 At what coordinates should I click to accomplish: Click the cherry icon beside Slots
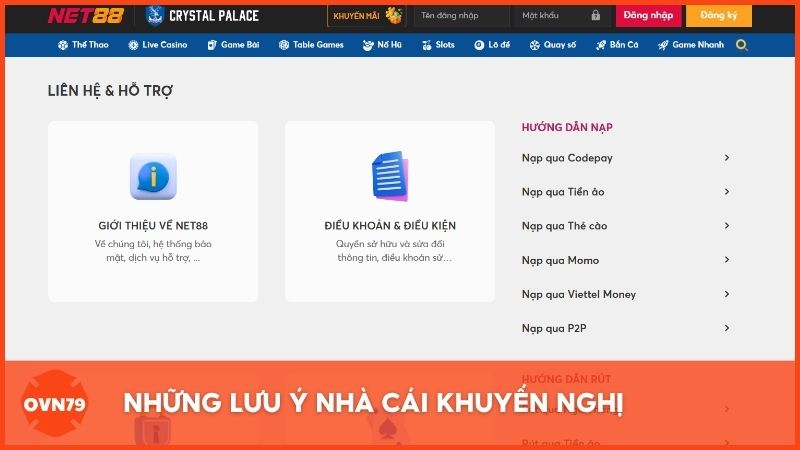coord(427,45)
